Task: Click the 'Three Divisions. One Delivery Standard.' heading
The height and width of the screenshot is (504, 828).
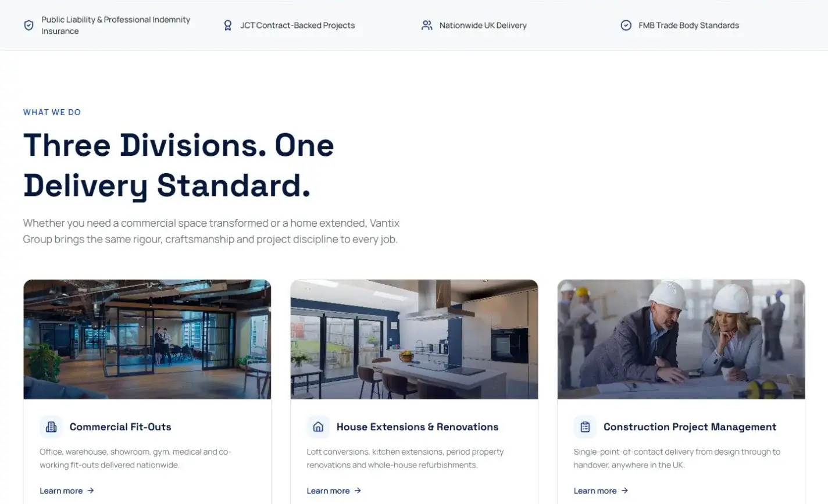Action: click(x=179, y=165)
